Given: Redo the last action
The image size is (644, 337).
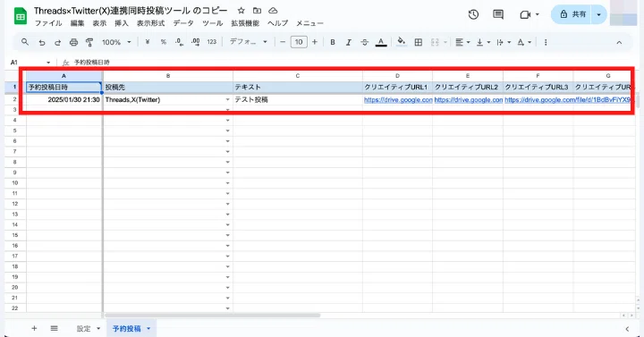Looking at the screenshot, I should coord(58,42).
